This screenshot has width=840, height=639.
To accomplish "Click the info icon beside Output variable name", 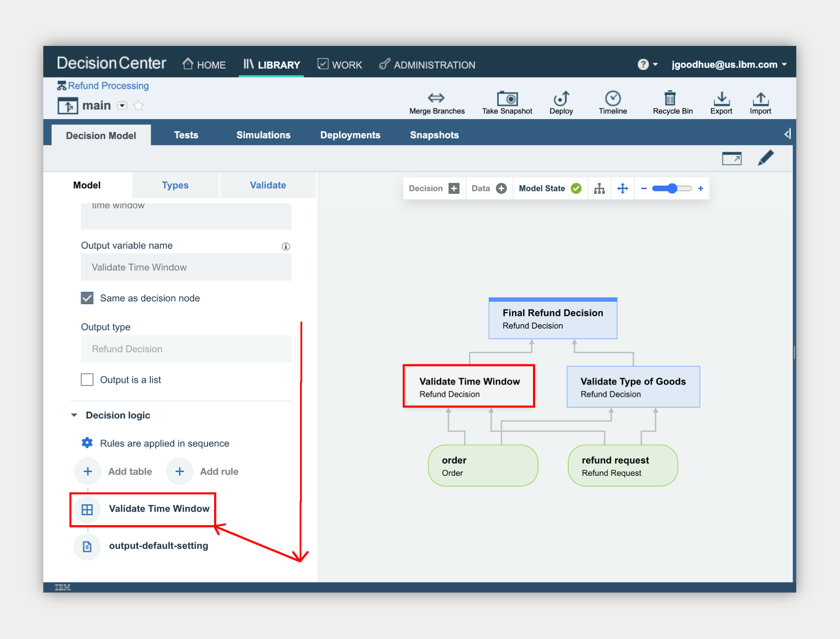I will tap(286, 246).
